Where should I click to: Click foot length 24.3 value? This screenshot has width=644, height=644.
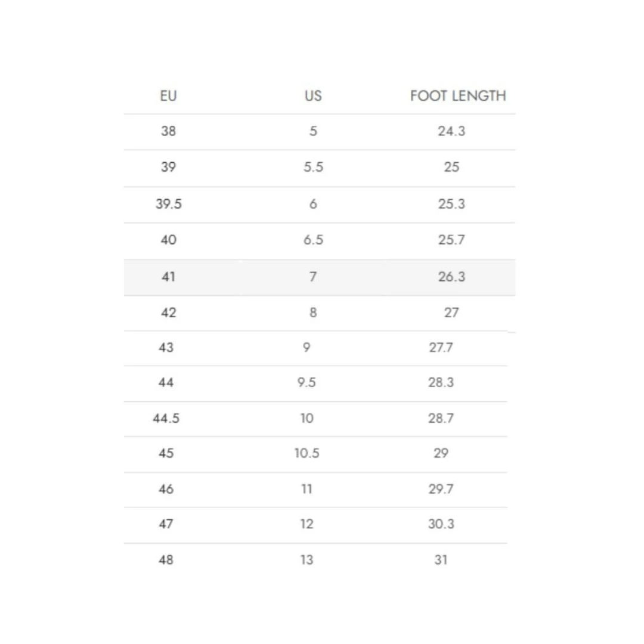point(451,131)
